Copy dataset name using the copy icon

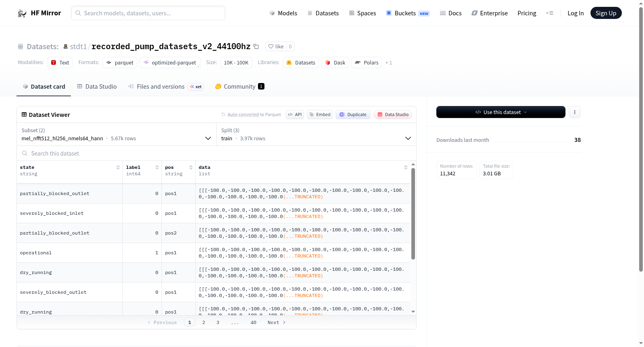(x=256, y=46)
